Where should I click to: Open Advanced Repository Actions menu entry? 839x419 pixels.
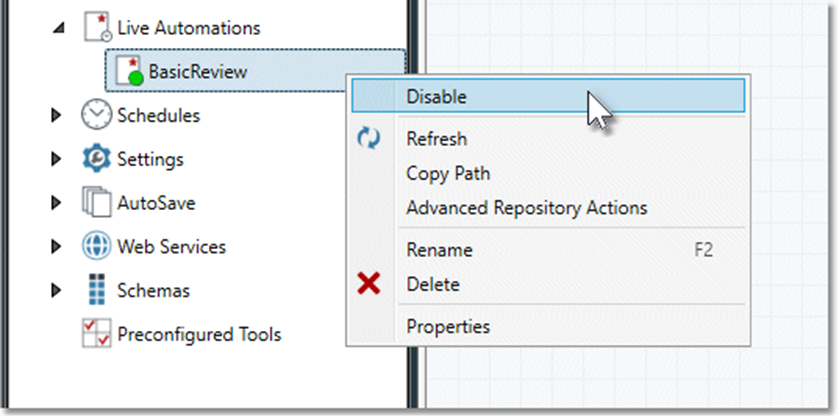(x=526, y=208)
